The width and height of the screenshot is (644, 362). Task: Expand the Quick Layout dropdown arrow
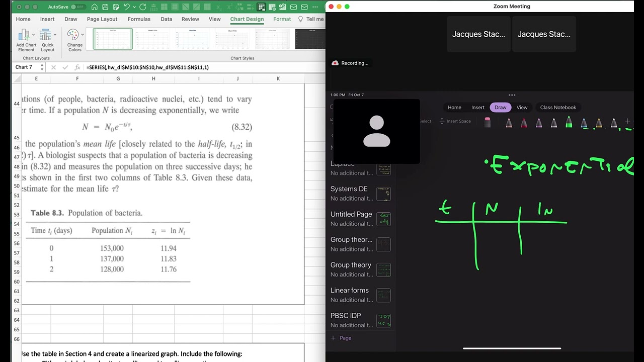point(55,35)
